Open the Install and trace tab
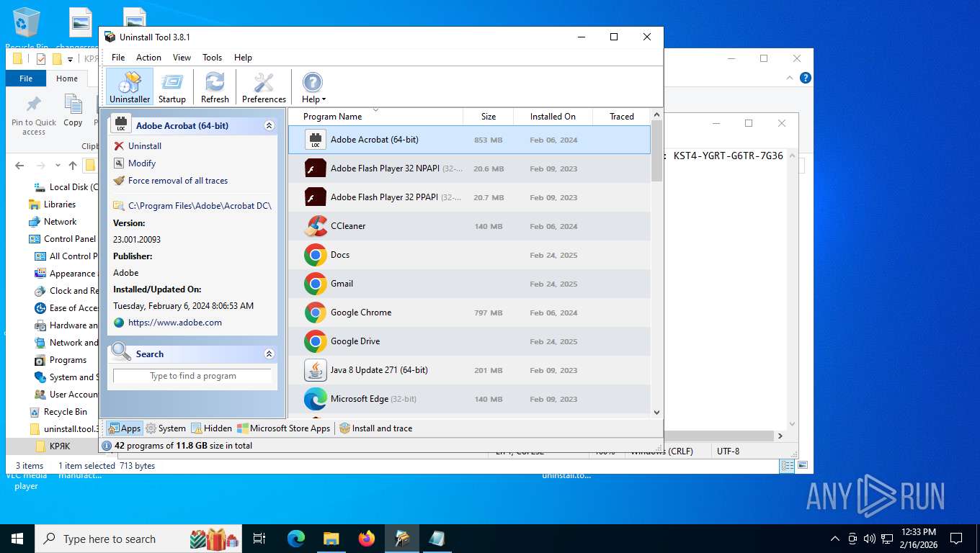980x553 pixels. 376,428
